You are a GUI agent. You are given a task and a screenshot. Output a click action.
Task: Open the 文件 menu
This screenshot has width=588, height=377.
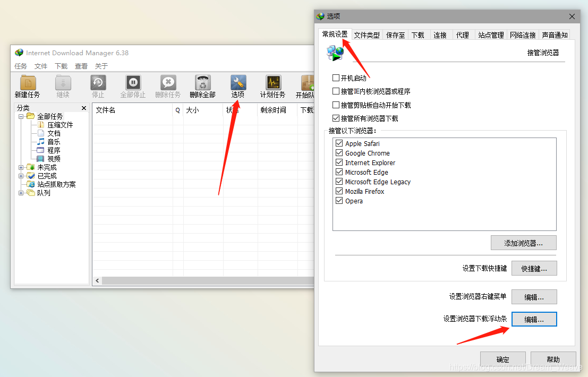point(41,66)
